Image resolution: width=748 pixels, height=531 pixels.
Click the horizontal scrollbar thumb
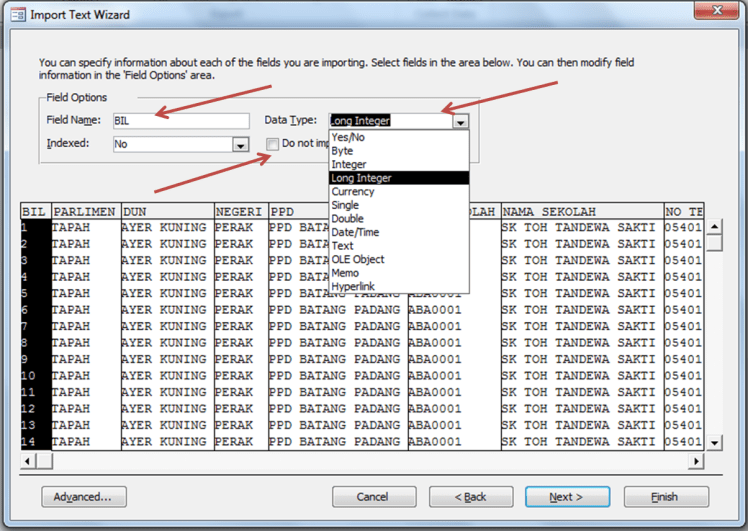click(x=45, y=461)
